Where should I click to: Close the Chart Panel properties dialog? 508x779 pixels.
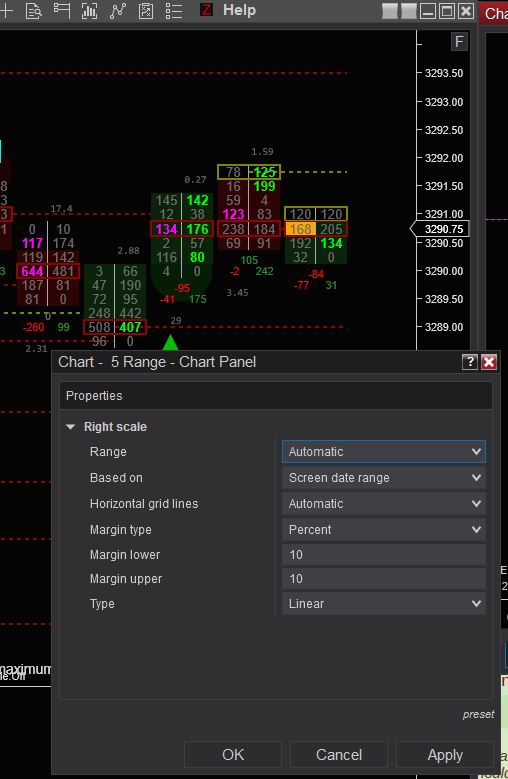489,362
